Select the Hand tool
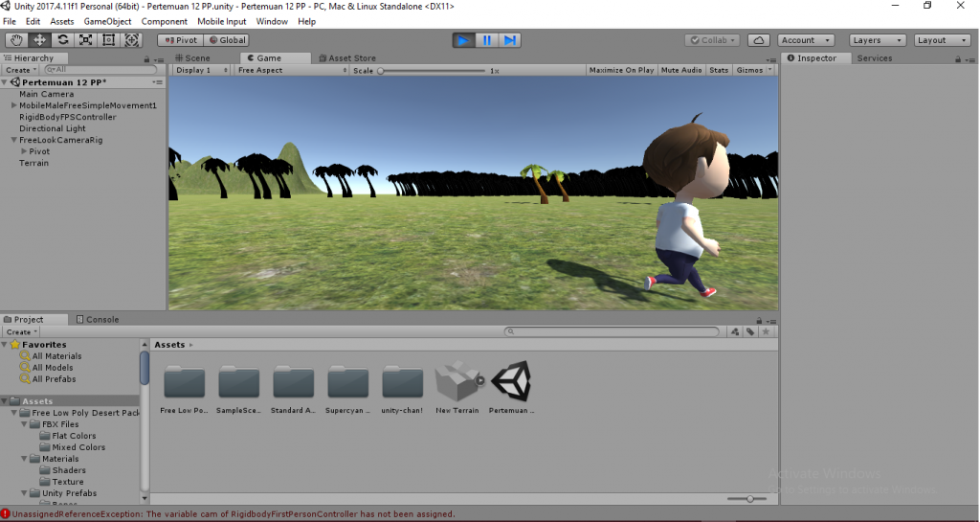980x522 pixels. tap(16, 40)
